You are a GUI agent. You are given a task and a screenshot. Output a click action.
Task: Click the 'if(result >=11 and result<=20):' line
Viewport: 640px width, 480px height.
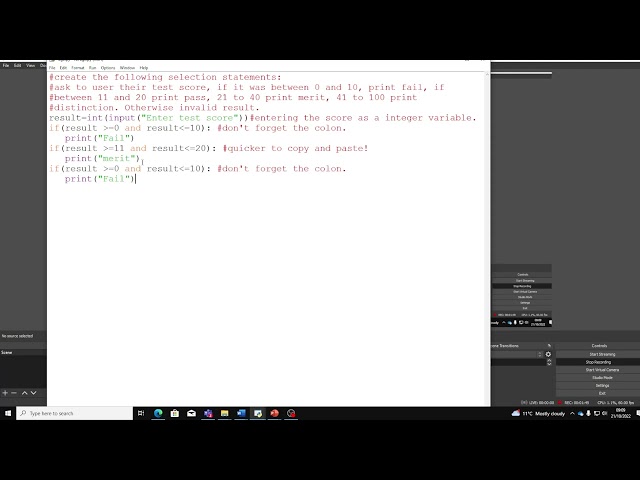tap(133, 148)
